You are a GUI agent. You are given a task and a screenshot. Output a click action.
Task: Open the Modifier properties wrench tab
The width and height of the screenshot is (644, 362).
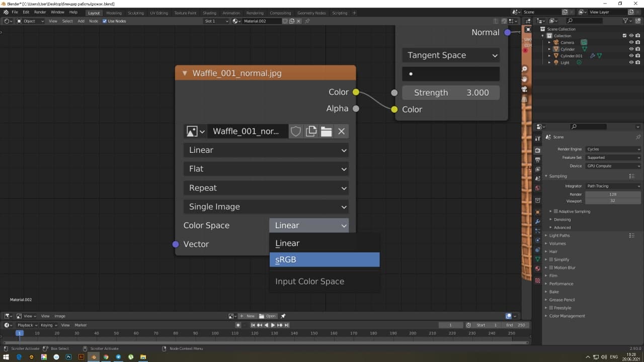537,221
